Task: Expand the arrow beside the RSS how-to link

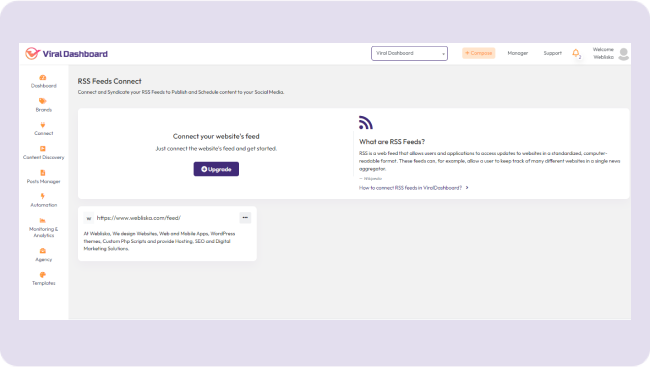Action: click(467, 188)
